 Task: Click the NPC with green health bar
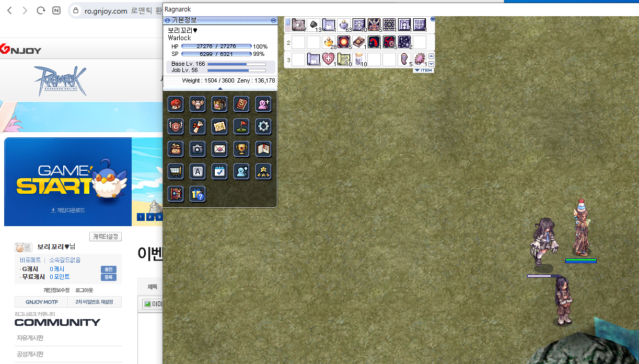tap(581, 229)
